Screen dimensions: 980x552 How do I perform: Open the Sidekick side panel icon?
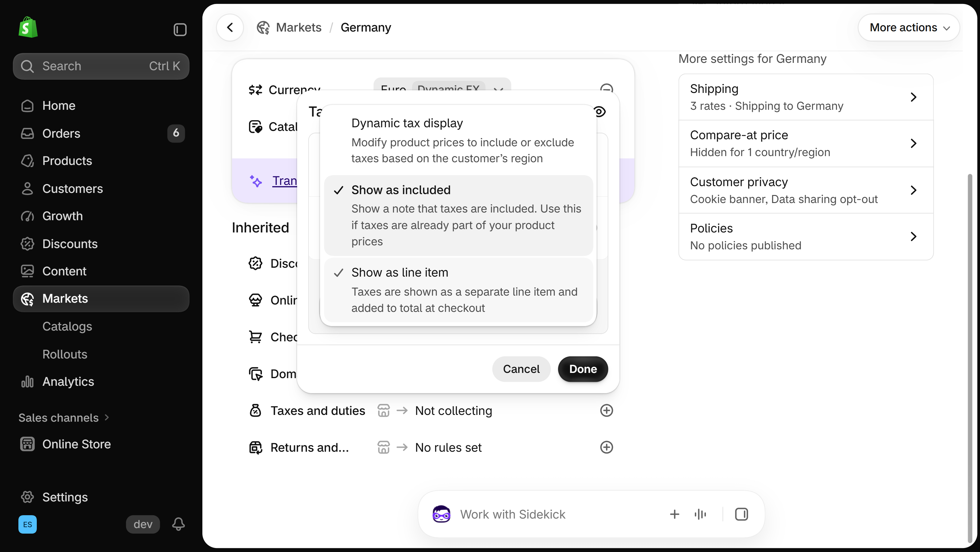[x=741, y=514]
